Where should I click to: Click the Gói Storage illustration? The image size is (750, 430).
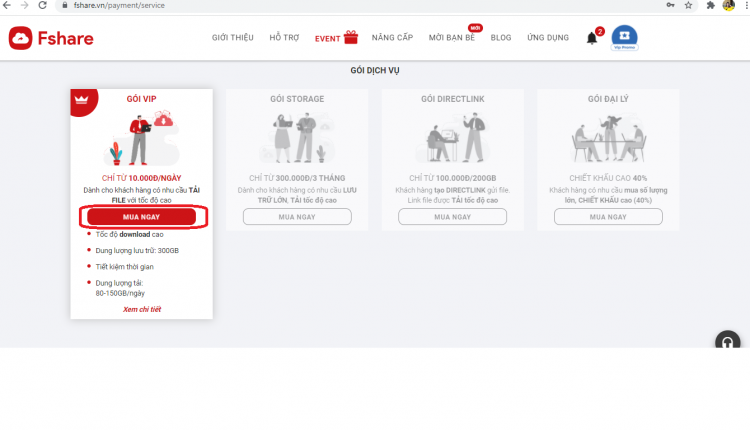[x=297, y=138]
